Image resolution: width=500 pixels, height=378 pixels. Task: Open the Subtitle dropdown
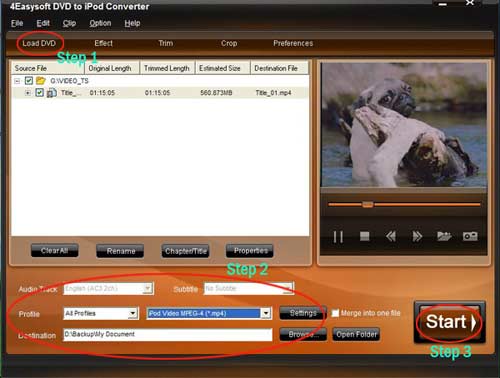click(x=288, y=288)
